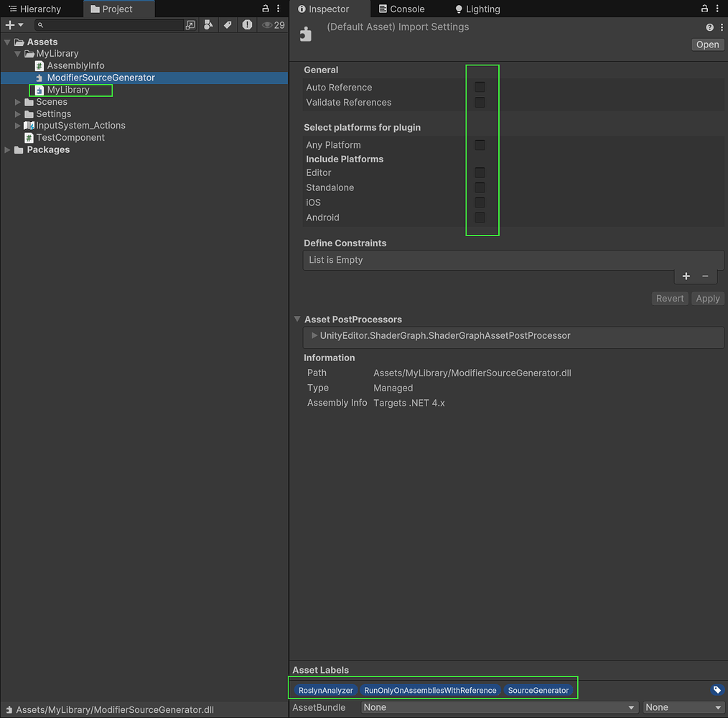Click the Open button in the Inspector
The height and width of the screenshot is (718, 728).
(x=707, y=44)
